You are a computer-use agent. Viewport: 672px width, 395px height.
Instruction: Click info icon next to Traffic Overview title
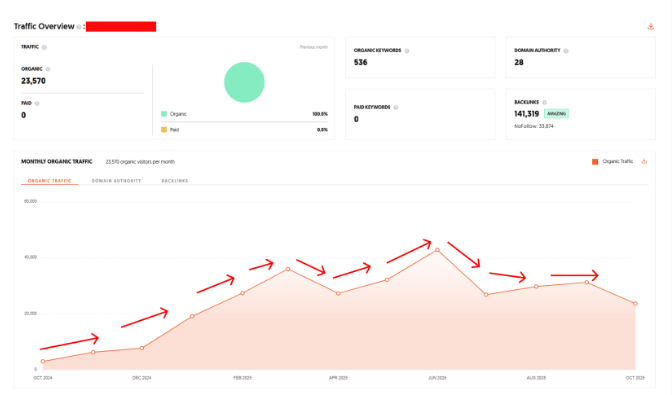[x=79, y=27]
